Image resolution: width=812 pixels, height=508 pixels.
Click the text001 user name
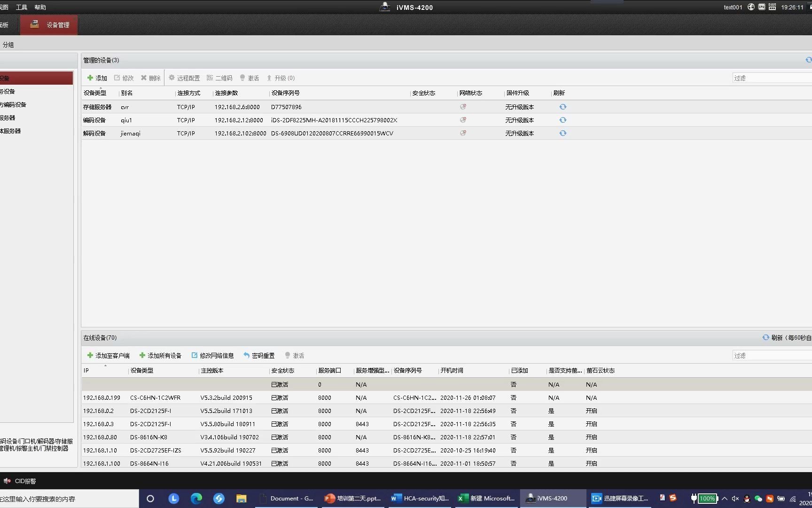(733, 7)
